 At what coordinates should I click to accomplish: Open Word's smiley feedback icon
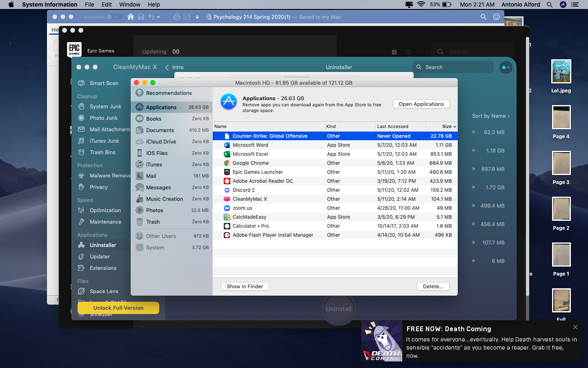[x=497, y=17]
